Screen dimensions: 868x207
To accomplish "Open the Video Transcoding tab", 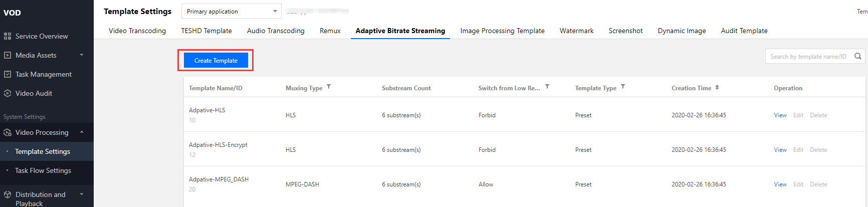I will 137,31.
